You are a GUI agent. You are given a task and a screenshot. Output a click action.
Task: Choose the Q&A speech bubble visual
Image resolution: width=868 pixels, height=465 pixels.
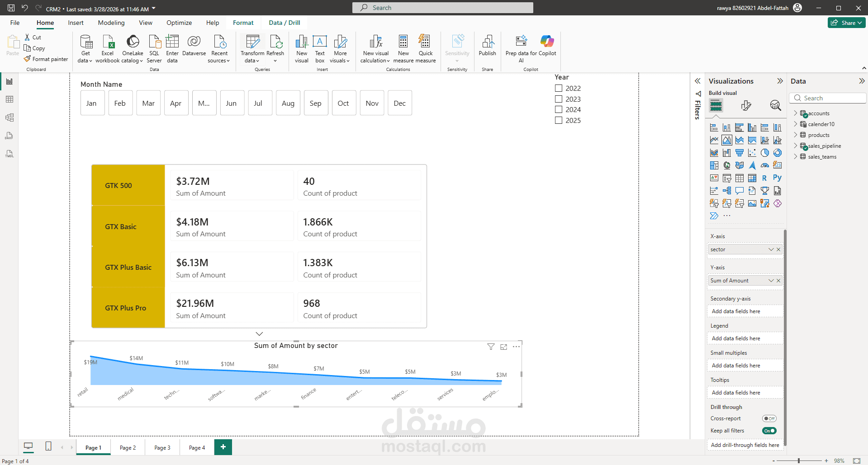click(x=740, y=191)
